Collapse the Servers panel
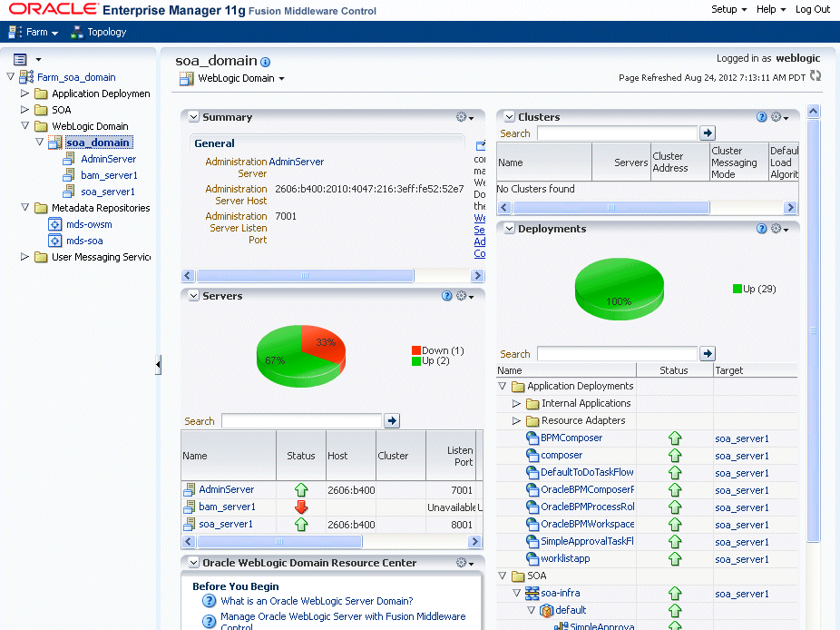The image size is (840, 630). pos(194,296)
